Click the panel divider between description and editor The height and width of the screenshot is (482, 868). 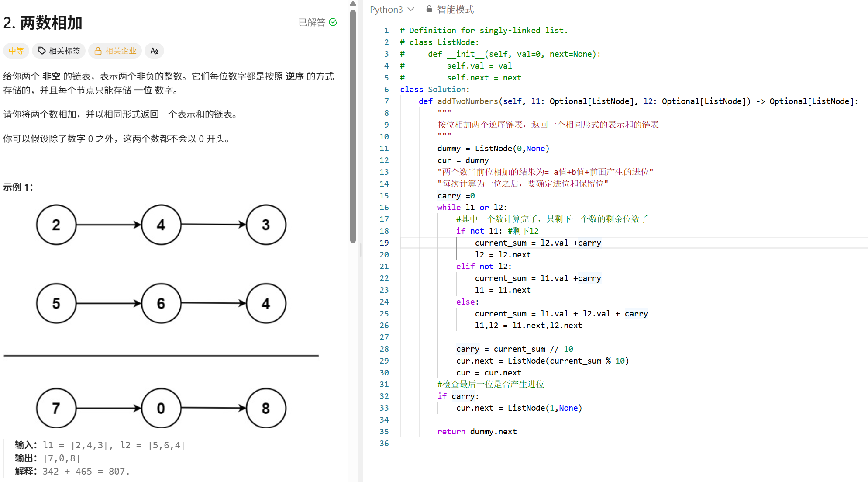pos(360,250)
